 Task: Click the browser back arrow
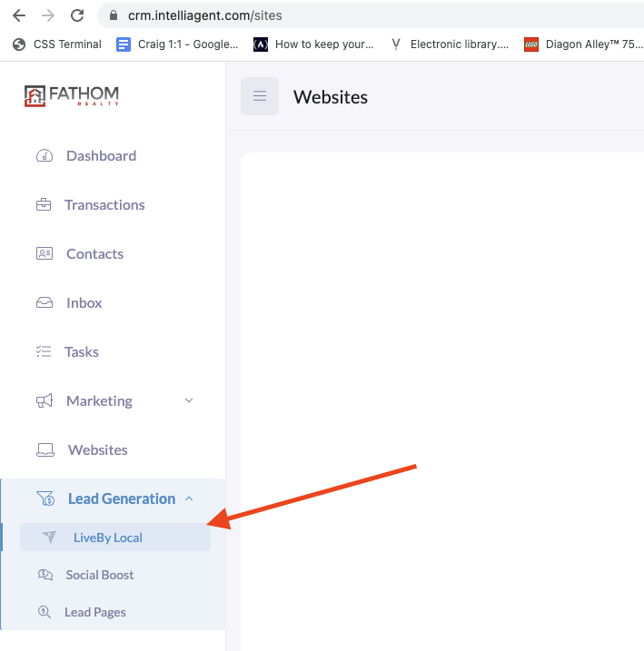[19, 15]
